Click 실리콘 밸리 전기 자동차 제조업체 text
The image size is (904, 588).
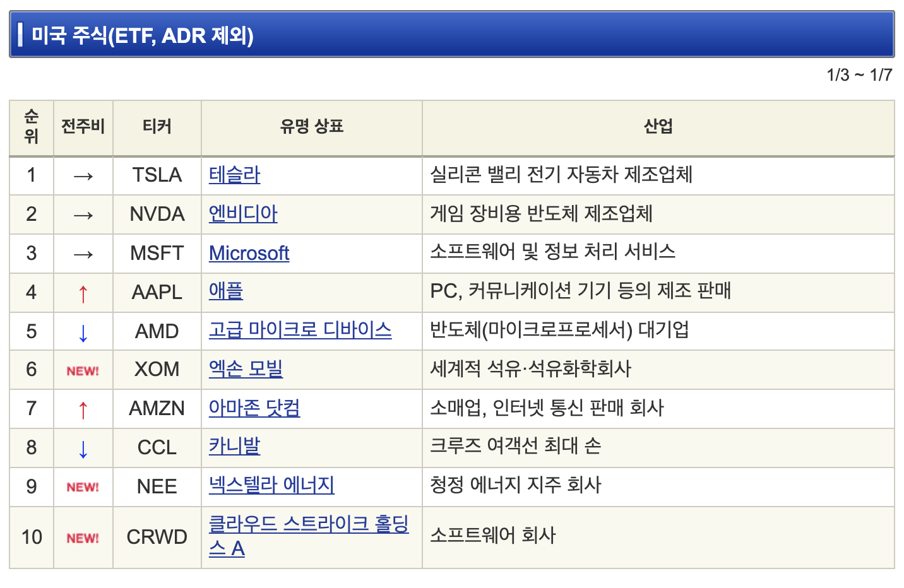[x=561, y=174]
